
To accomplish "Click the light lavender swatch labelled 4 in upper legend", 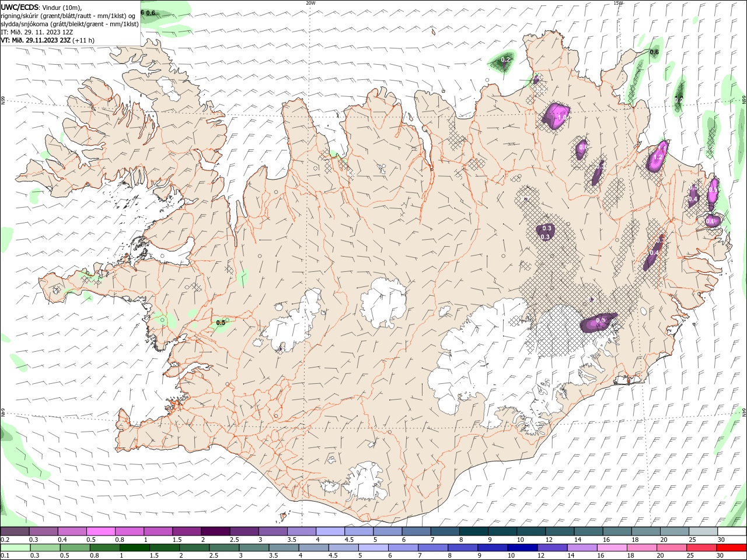I will pyautogui.click(x=329, y=531).
